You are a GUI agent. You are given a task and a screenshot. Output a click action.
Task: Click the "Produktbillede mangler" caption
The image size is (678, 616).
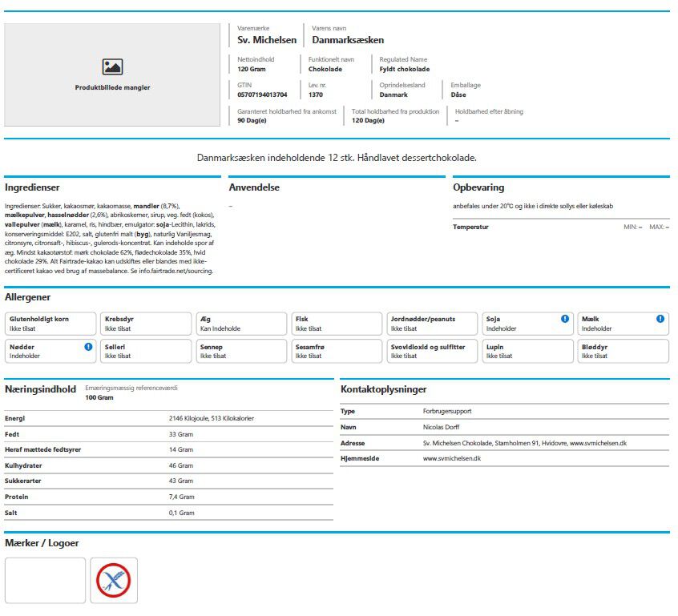pos(112,87)
